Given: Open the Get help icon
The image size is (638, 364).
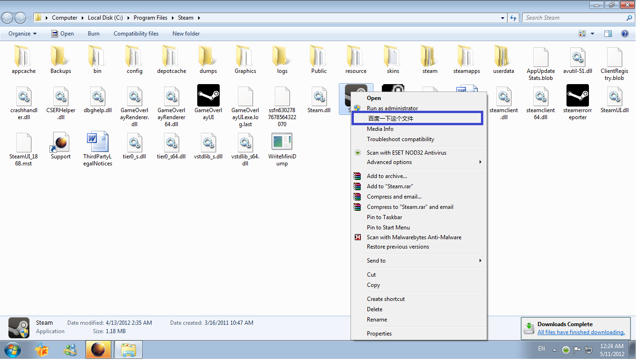Looking at the screenshot, I should coord(625,34).
